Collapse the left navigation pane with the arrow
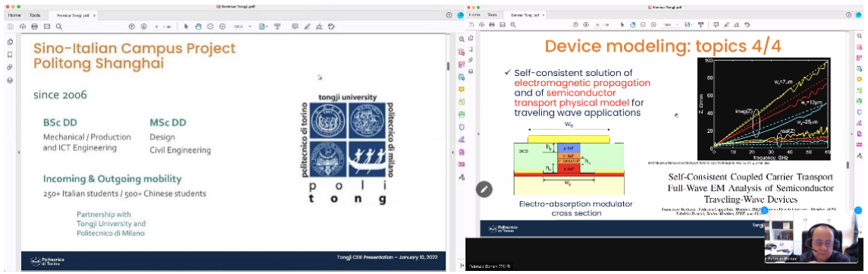 pos(20,152)
